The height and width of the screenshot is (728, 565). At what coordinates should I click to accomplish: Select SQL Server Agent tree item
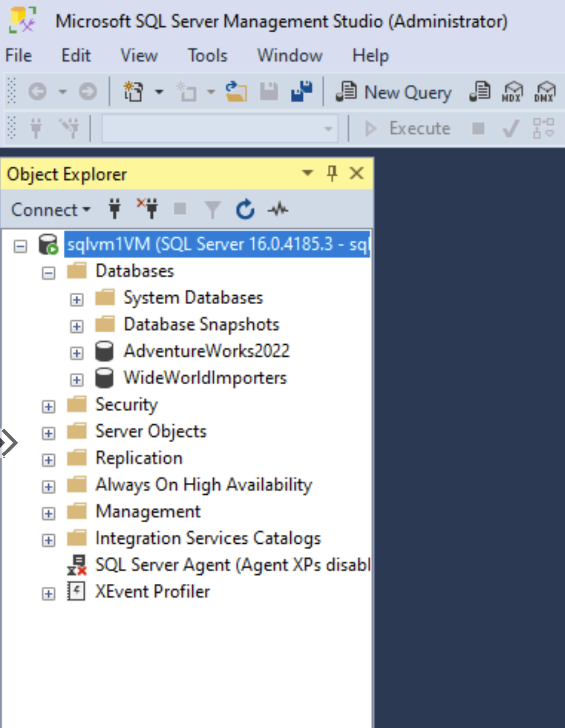coord(232,565)
